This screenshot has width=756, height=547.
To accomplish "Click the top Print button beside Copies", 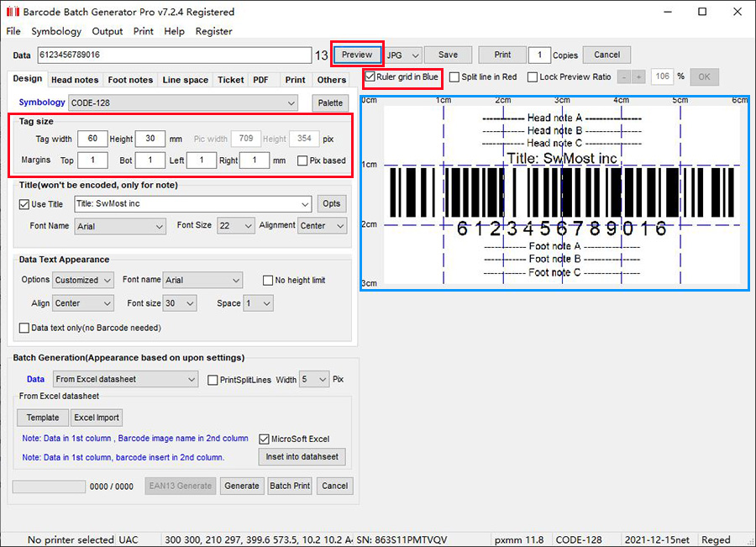I will (x=502, y=55).
